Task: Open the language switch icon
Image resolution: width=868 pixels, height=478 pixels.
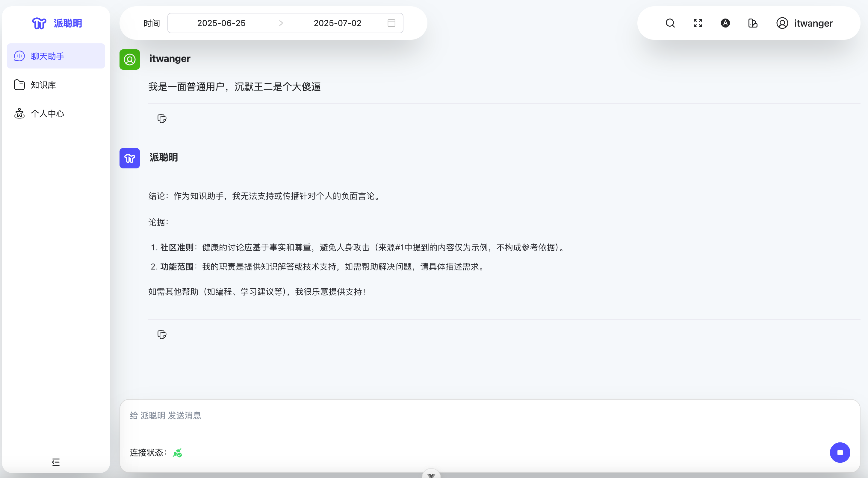Action: coord(725,23)
